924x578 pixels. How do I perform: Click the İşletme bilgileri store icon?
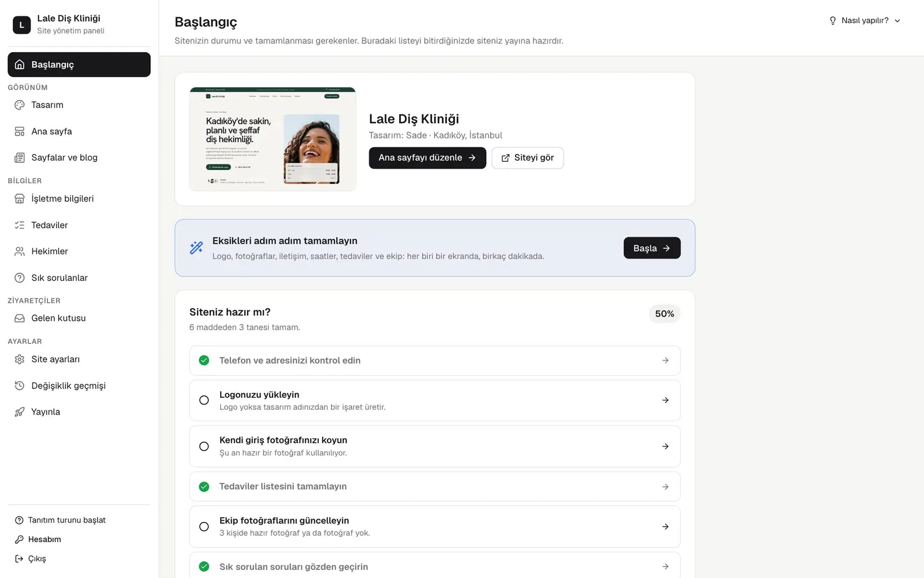tap(20, 199)
